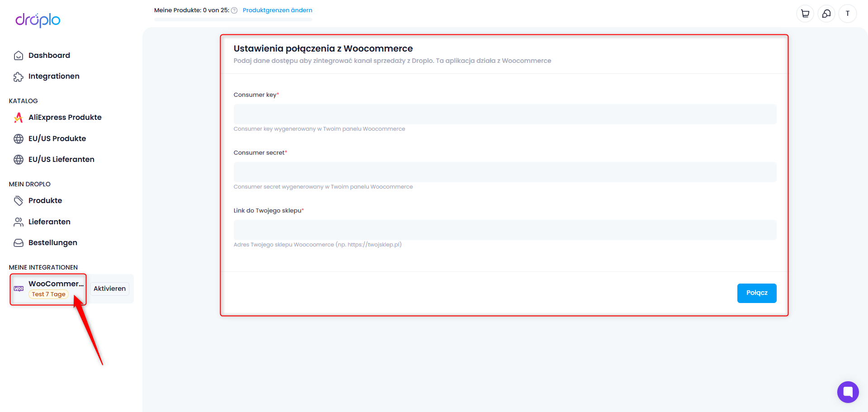Open the headset support icon
The height and width of the screenshot is (412, 868).
[826, 14]
